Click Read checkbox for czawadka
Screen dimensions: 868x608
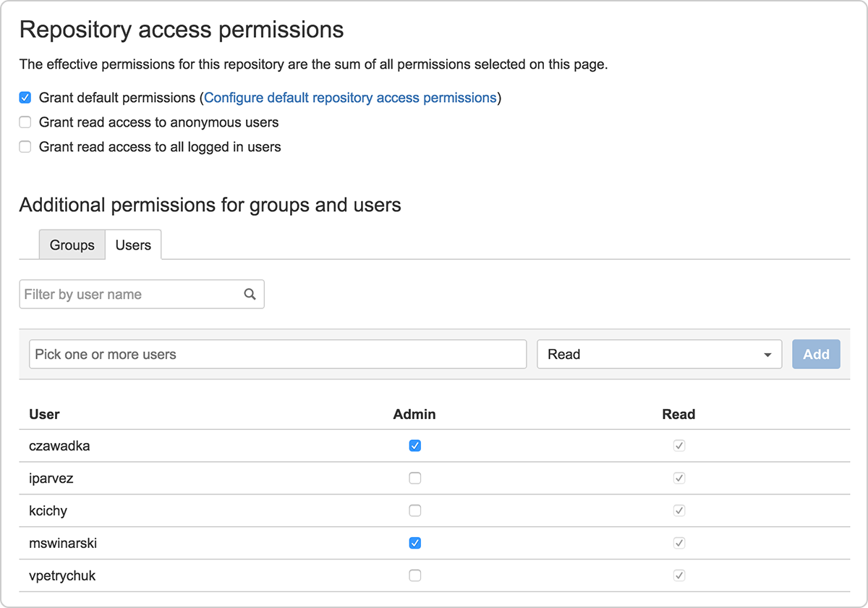coord(678,446)
